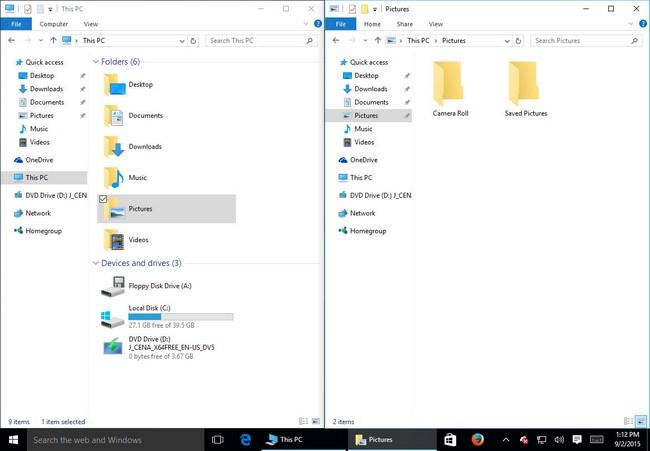
Task: Go up one level in Pictures window
Action: coord(378,41)
